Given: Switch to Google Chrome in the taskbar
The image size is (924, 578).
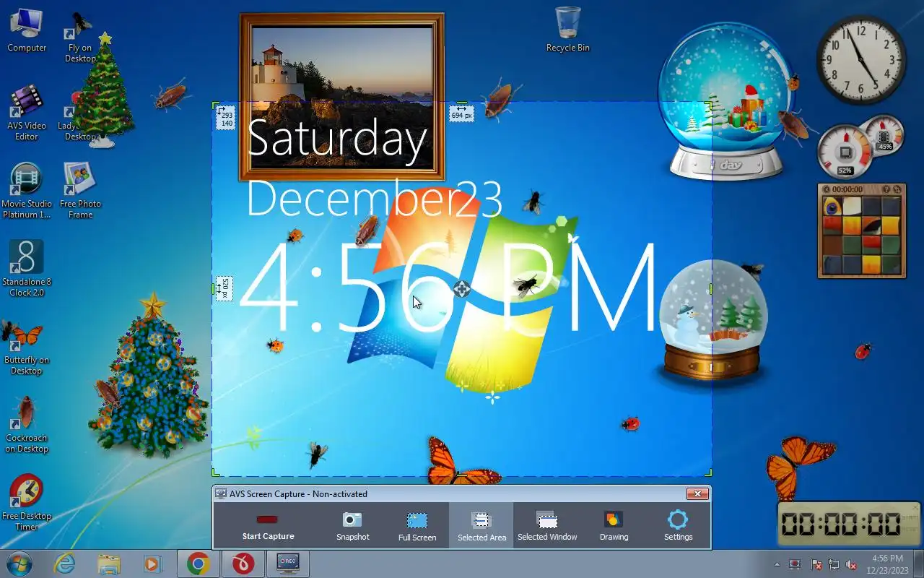Looking at the screenshot, I should pyautogui.click(x=199, y=564).
